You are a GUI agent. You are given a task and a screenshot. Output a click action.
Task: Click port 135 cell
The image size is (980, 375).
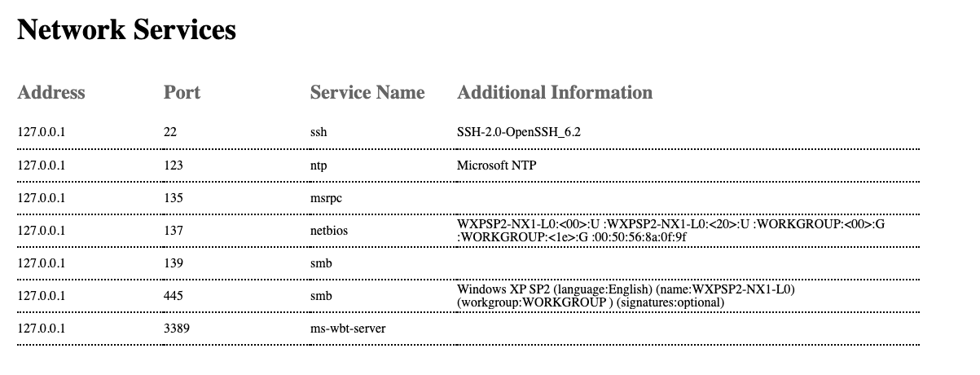[173, 198]
